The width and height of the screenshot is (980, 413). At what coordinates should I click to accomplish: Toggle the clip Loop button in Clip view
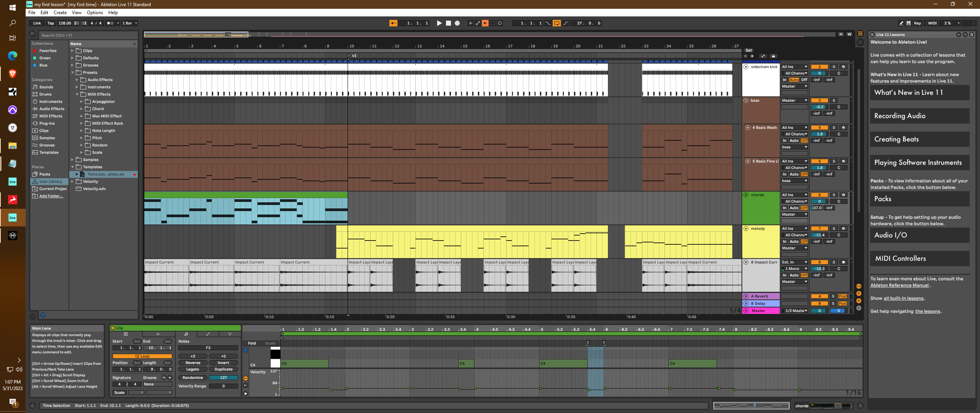(142, 356)
